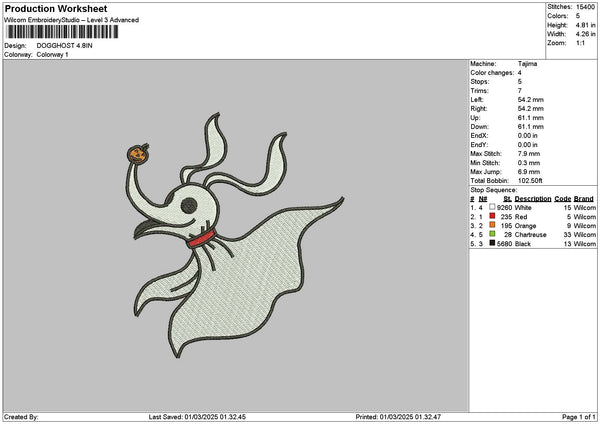Click the 'Black' description in stop sequence
The width and height of the screenshot is (600, 424).
[523, 244]
